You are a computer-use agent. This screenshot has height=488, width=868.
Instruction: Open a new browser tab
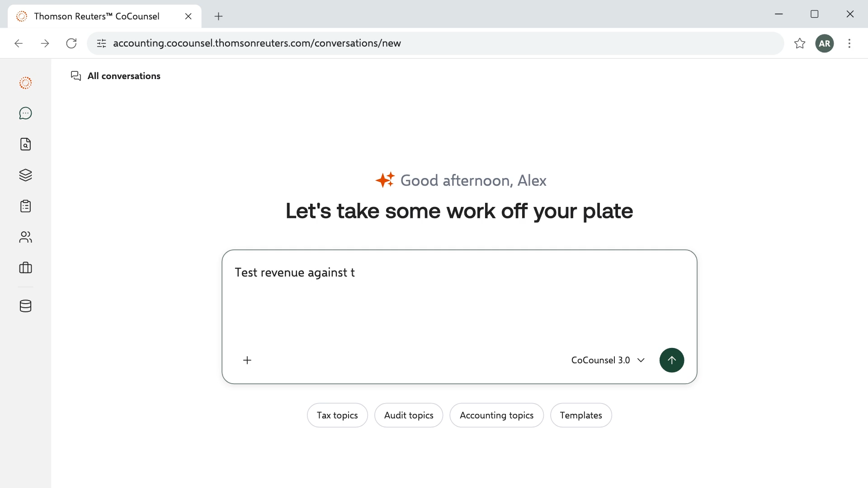[218, 16]
